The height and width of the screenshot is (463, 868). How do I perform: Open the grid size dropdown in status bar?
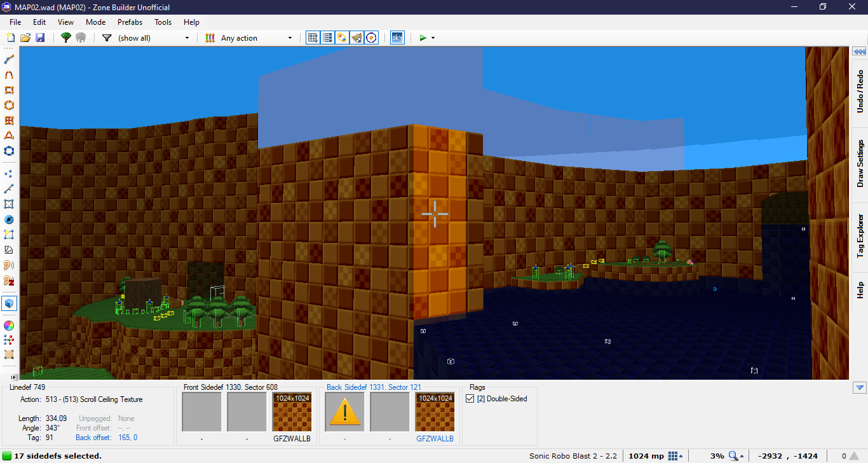point(675,456)
